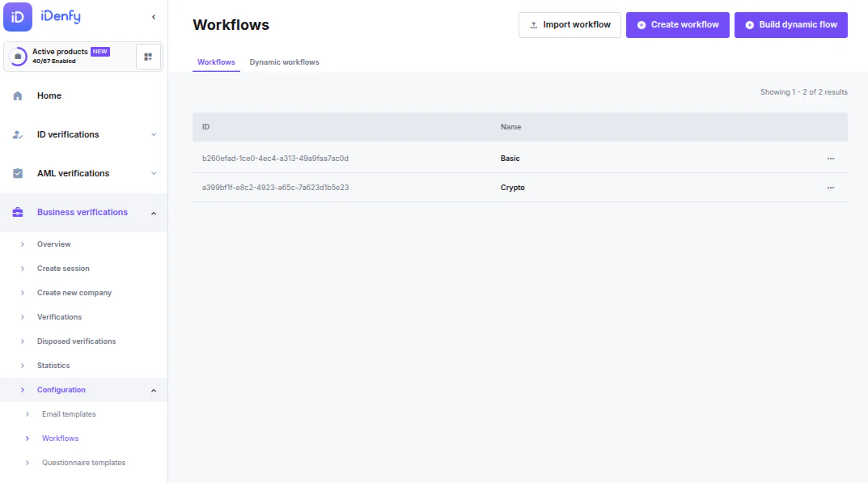
Task: Collapse the sidebar using the chevron icon
Action: pos(152,15)
